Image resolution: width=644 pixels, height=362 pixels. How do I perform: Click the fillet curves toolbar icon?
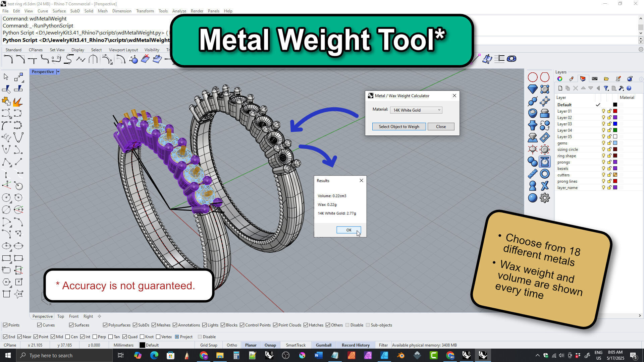(8, 60)
